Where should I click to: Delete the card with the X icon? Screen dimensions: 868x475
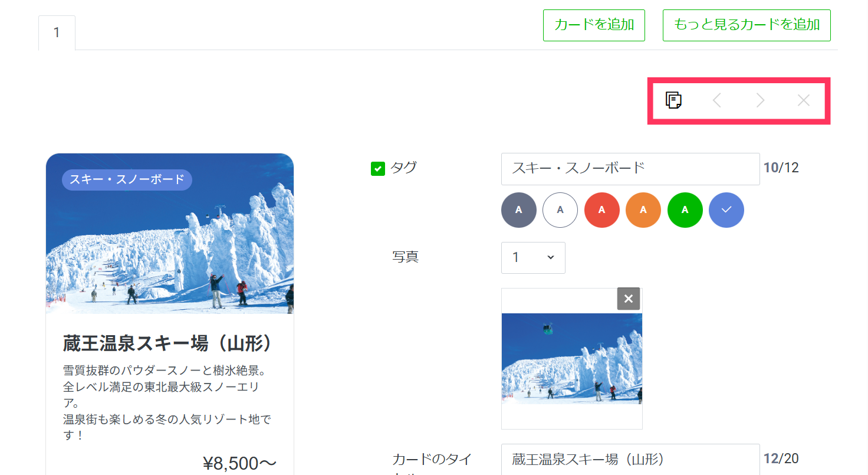tap(803, 100)
